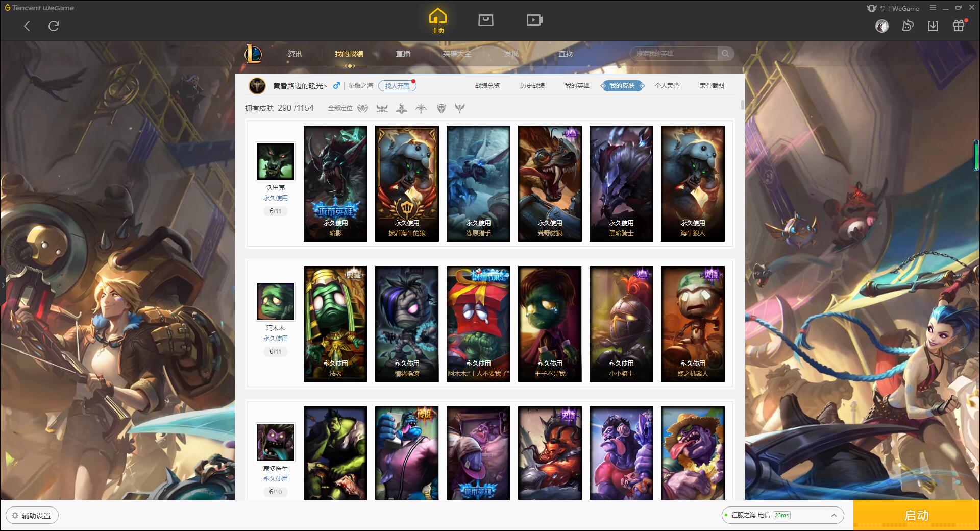Filter skins by the winged support role icon
The width and height of the screenshot is (980, 531).
tap(460, 108)
